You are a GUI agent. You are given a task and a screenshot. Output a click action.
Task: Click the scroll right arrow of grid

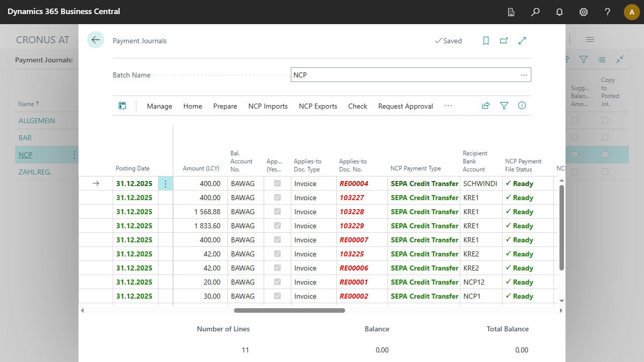561,311
